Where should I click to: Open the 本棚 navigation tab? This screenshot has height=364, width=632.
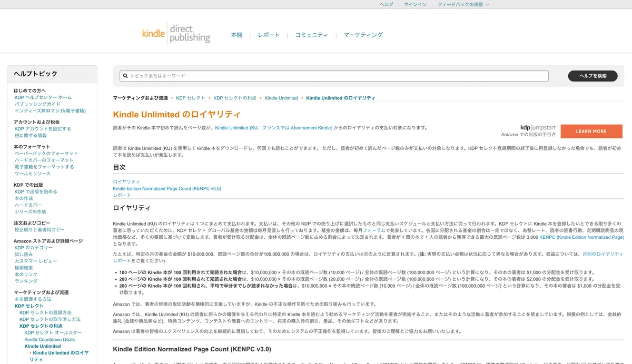coord(236,35)
